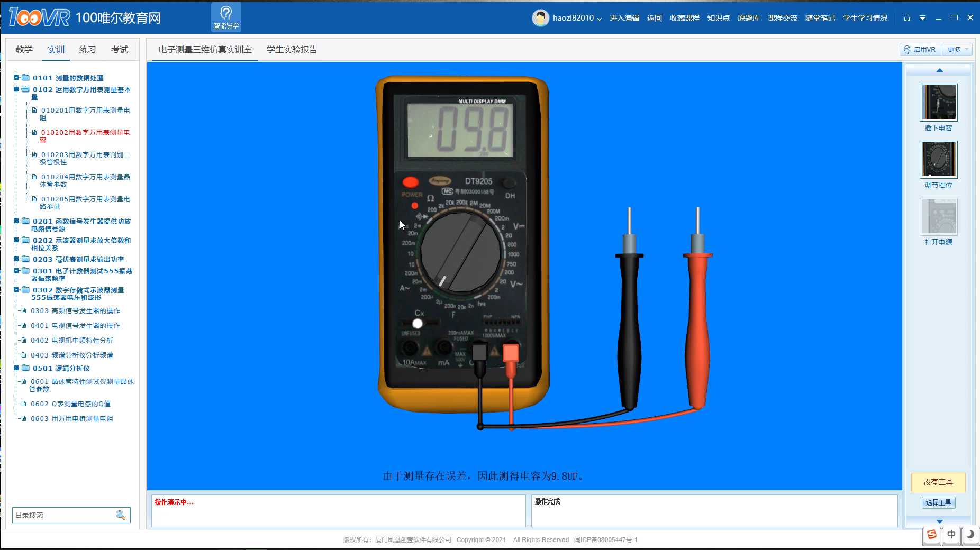Expand the 0201 函数信号发生器 folder
This screenshot has width=980, height=550.
[x=16, y=221]
